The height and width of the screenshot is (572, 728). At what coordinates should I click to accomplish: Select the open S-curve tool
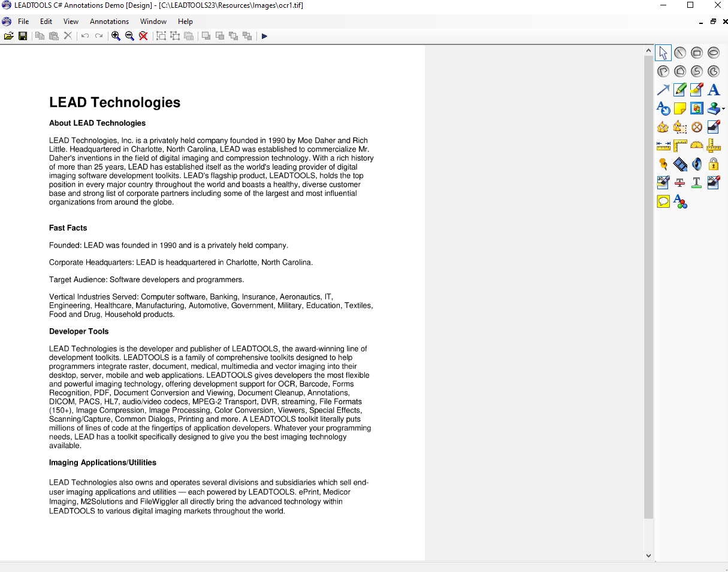coord(697,71)
